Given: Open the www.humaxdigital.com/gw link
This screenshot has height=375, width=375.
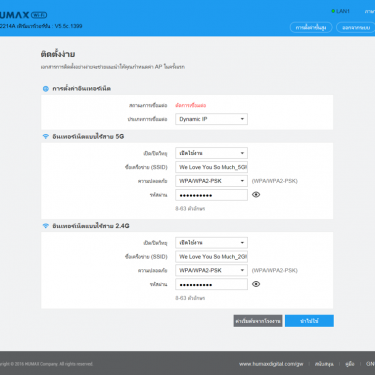Looking at the screenshot, I should click(271, 364).
